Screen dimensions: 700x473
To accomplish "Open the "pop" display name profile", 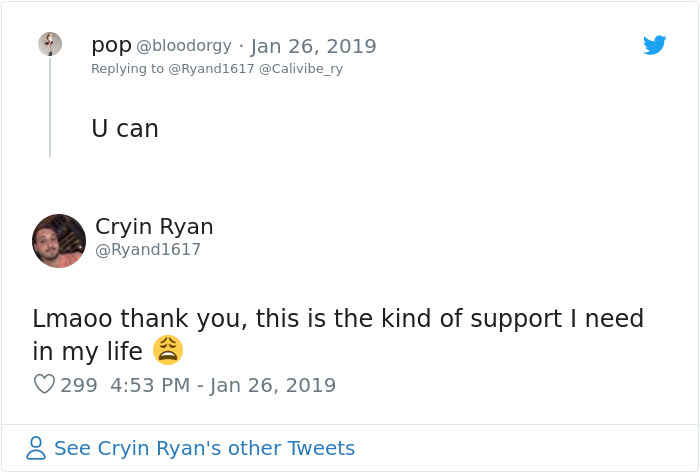I will click(110, 45).
